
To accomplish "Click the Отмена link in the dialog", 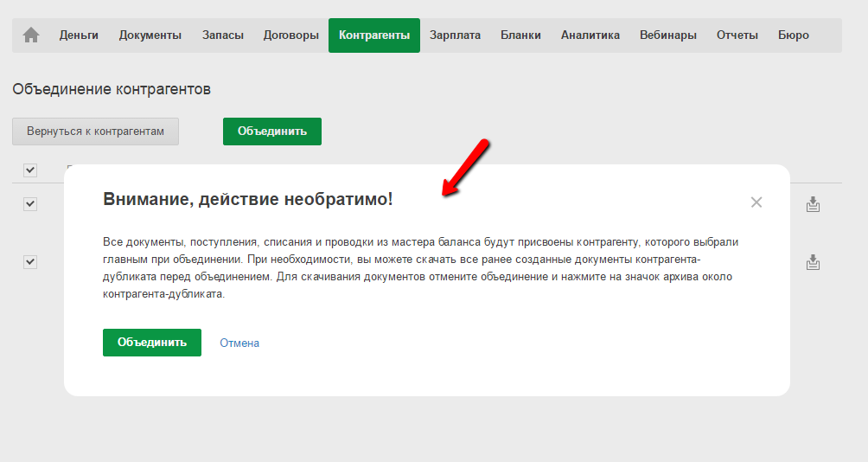I will 239,343.
